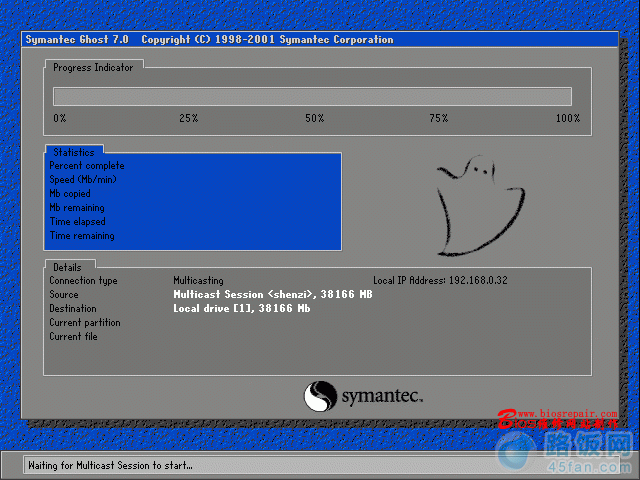Click the Time elapsed statistic row

pyautogui.click(x=78, y=222)
